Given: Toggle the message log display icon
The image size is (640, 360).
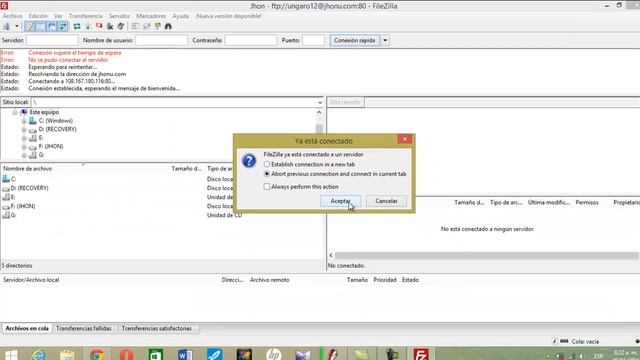Looking at the screenshot, I should pos(30,27).
